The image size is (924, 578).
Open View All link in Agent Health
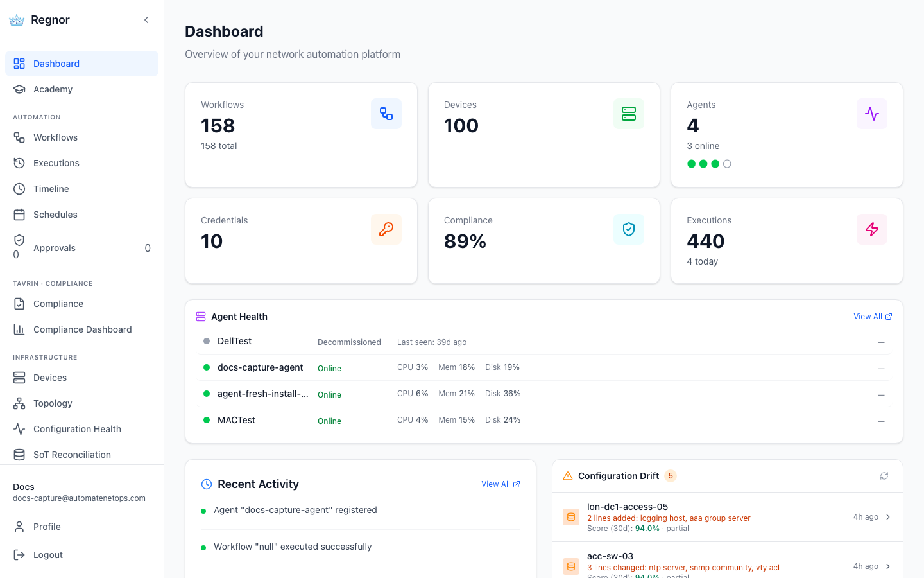pos(873,317)
